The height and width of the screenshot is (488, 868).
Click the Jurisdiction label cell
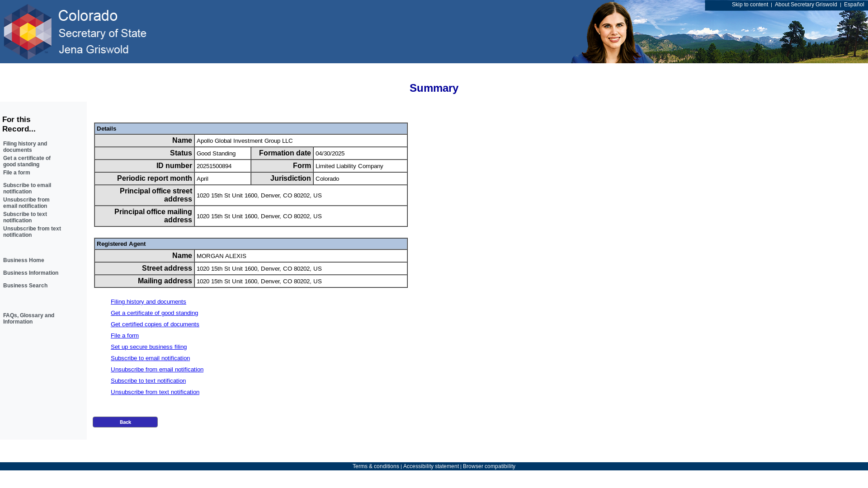282,178
